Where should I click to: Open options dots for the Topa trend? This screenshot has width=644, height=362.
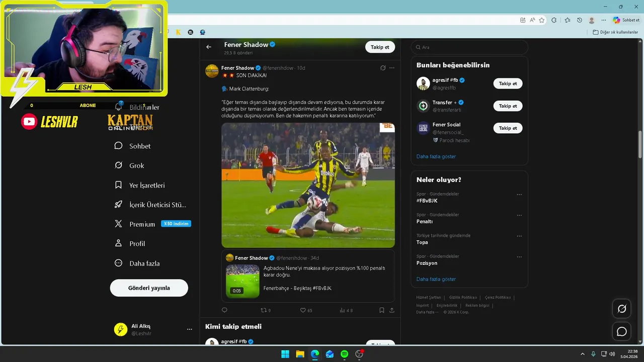click(519, 236)
